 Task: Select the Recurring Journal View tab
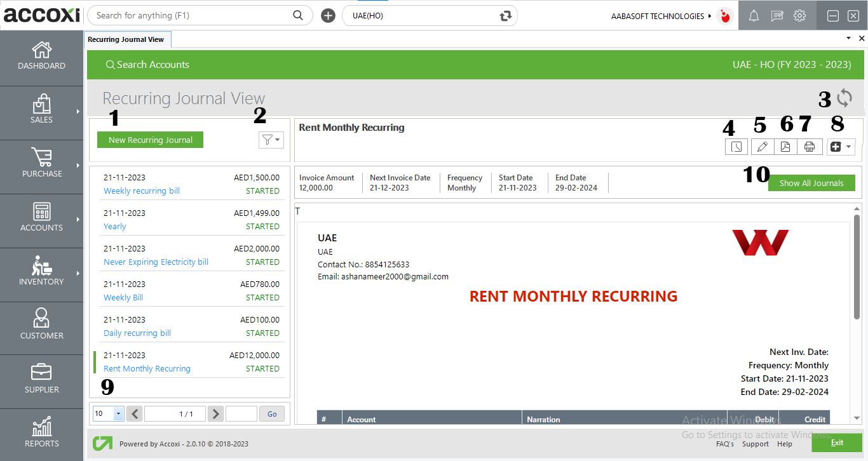(127, 39)
